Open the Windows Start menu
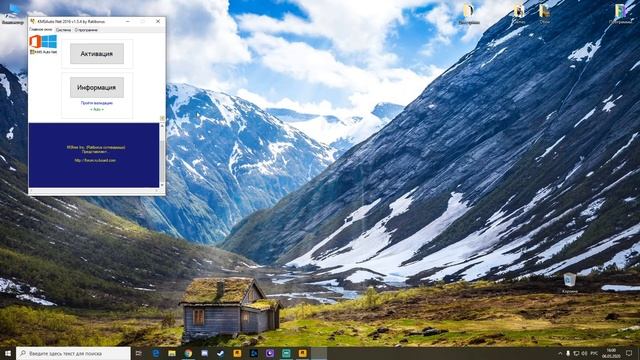 [x=8, y=353]
